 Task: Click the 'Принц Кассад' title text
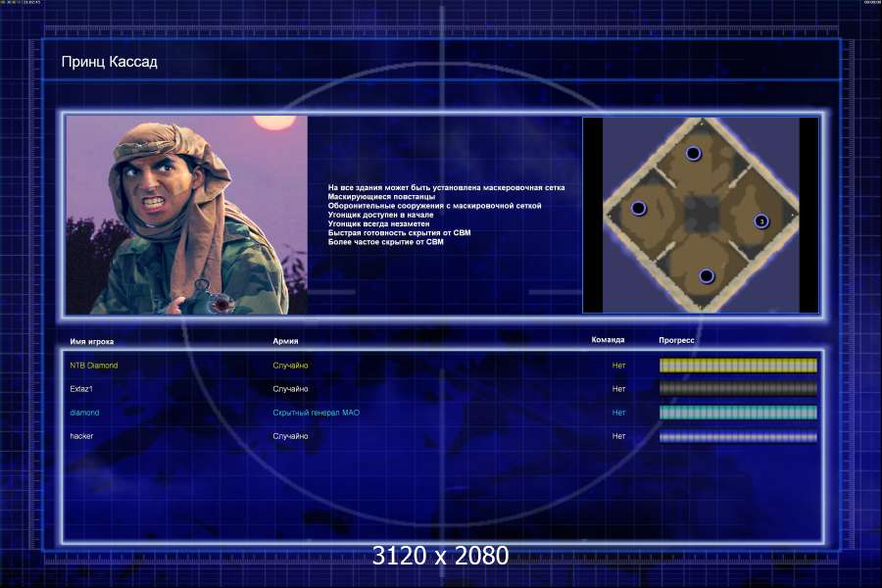(109, 62)
